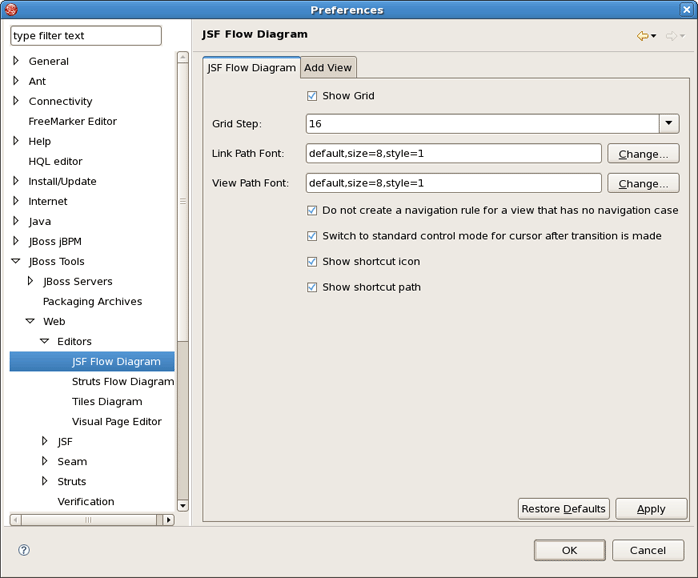Click the back navigation arrow icon
The image size is (698, 578).
pos(642,36)
